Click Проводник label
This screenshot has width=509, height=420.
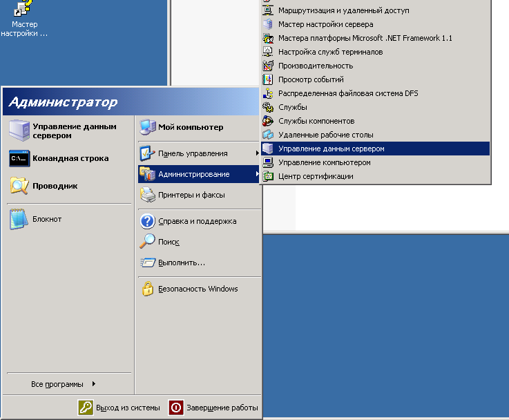click(x=55, y=186)
